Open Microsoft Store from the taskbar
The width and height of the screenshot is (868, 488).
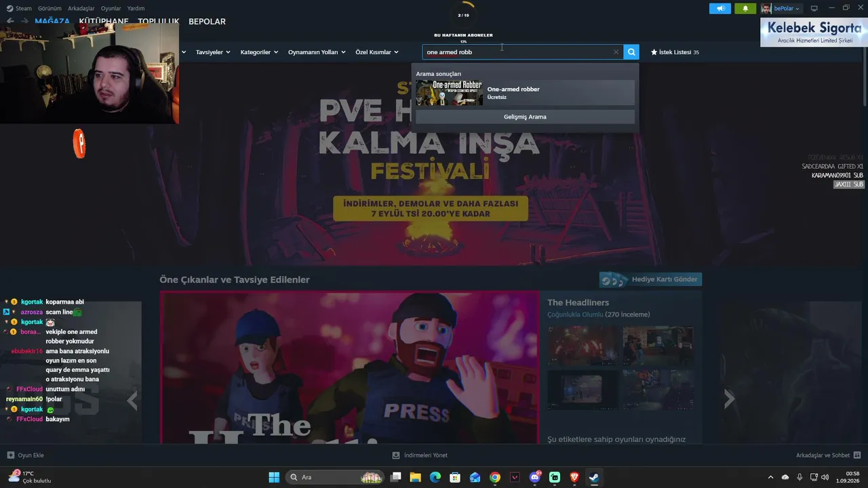point(455,477)
